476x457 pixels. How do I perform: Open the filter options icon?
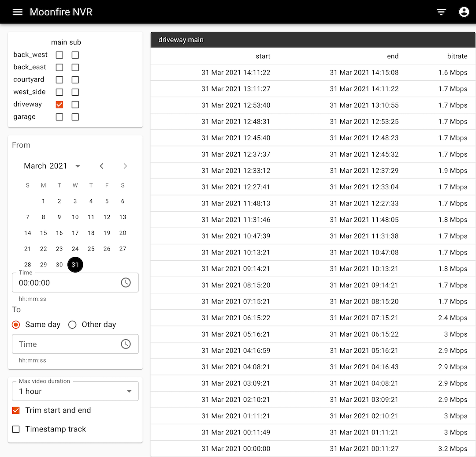tap(441, 12)
